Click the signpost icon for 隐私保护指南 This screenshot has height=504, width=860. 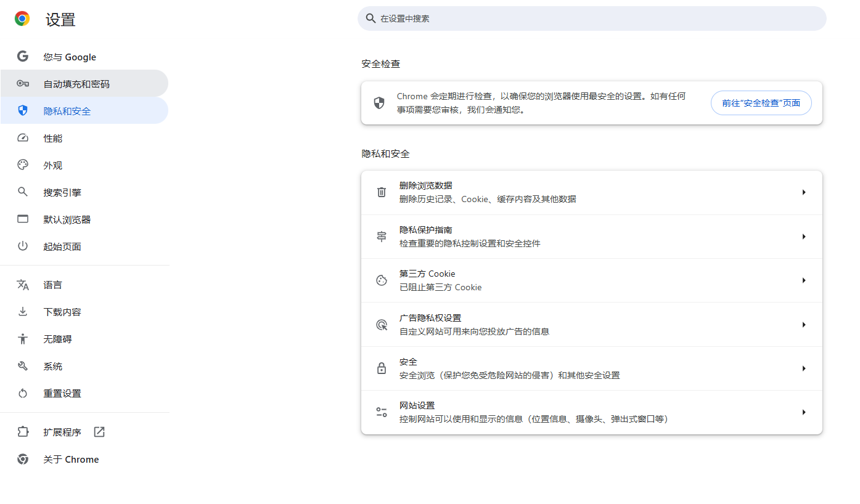[382, 237]
